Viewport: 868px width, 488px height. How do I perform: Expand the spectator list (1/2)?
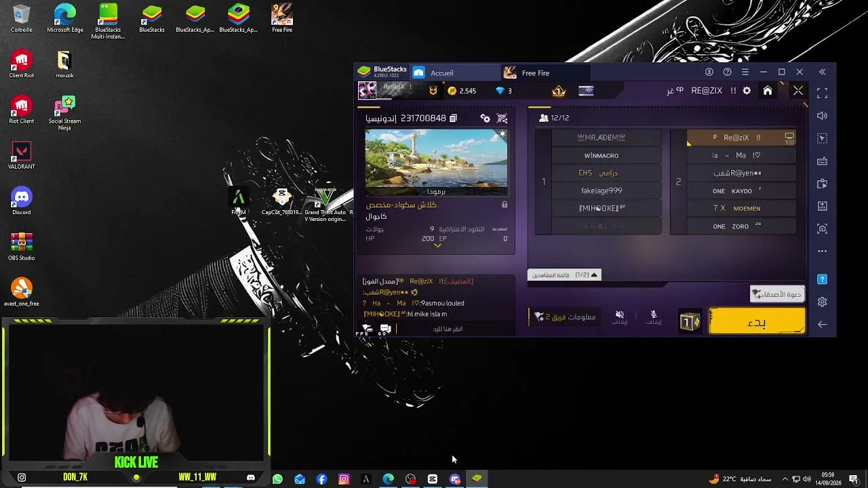pyautogui.click(x=564, y=275)
